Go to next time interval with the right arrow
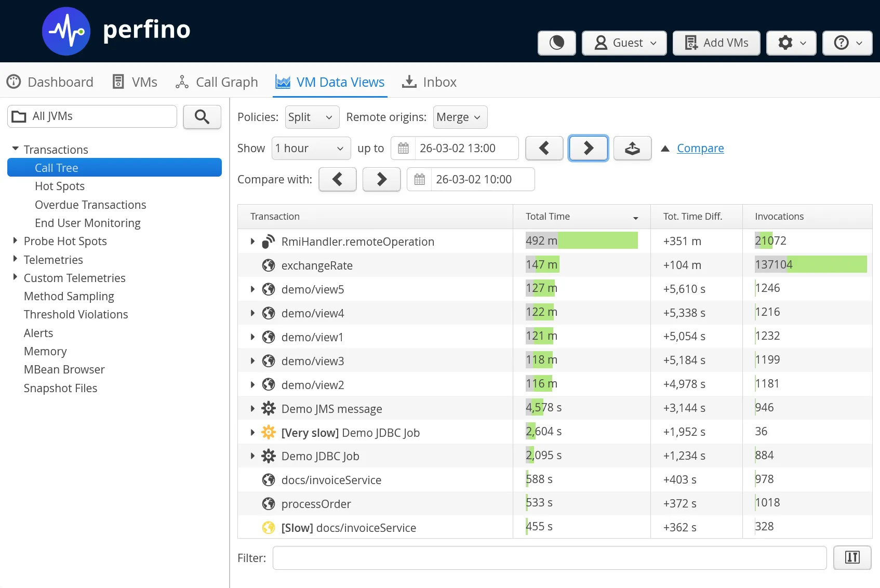This screenshot has height=588, width=880. pyautogui.click(x=588, y=149)
